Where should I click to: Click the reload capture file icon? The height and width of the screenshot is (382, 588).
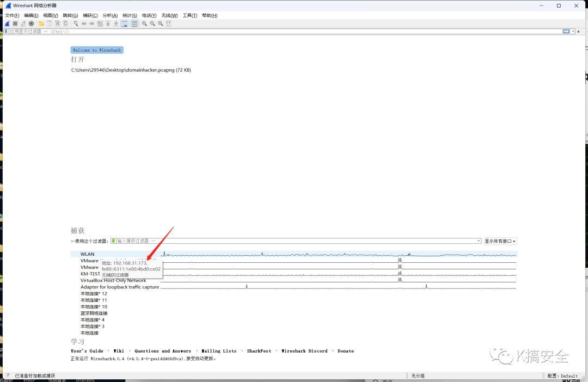[66, 23]
